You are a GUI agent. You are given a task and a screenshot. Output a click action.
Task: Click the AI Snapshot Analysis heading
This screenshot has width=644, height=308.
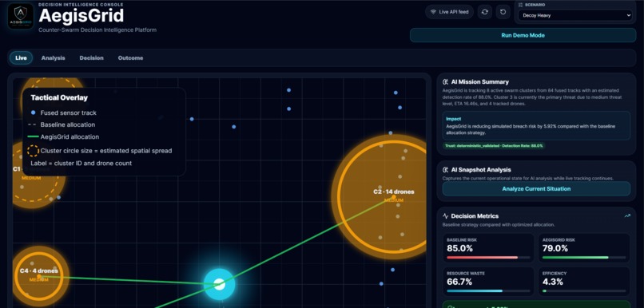point(481,169)
